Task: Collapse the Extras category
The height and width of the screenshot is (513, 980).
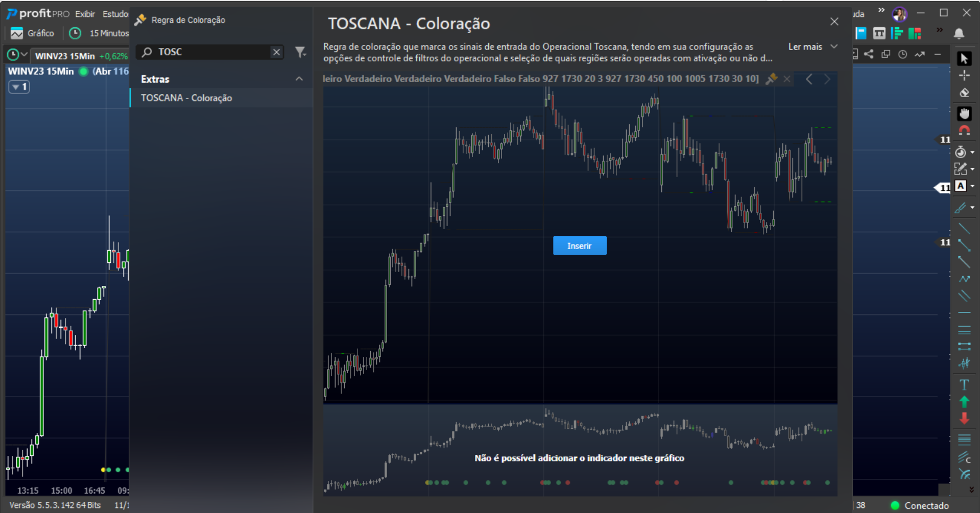Action: (299, 79)
